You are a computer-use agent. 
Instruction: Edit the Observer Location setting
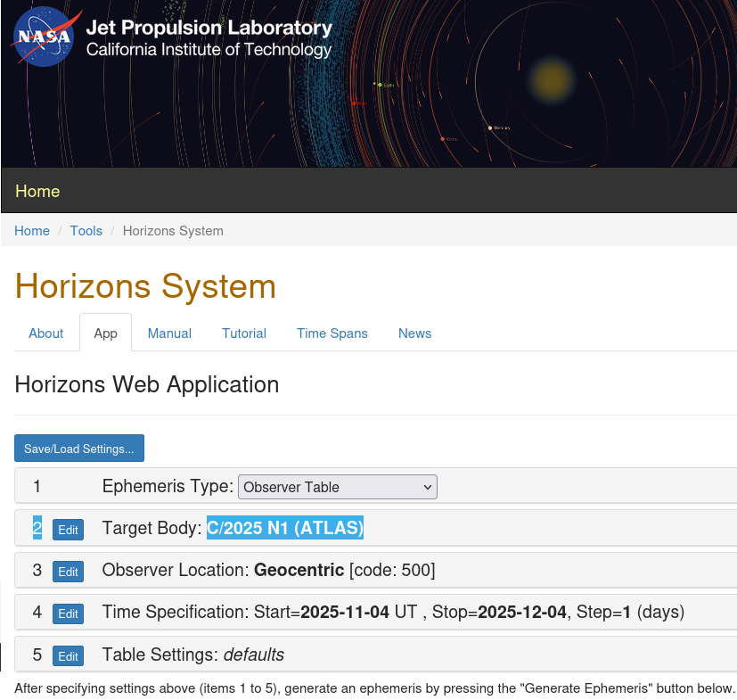pos(68,572)
